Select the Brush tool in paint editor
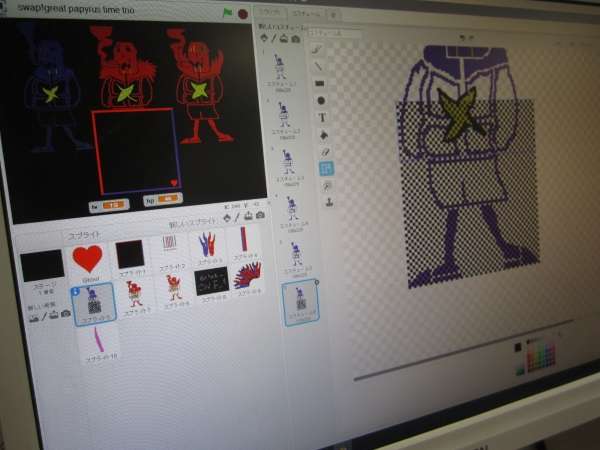 [x=317, y=49]
